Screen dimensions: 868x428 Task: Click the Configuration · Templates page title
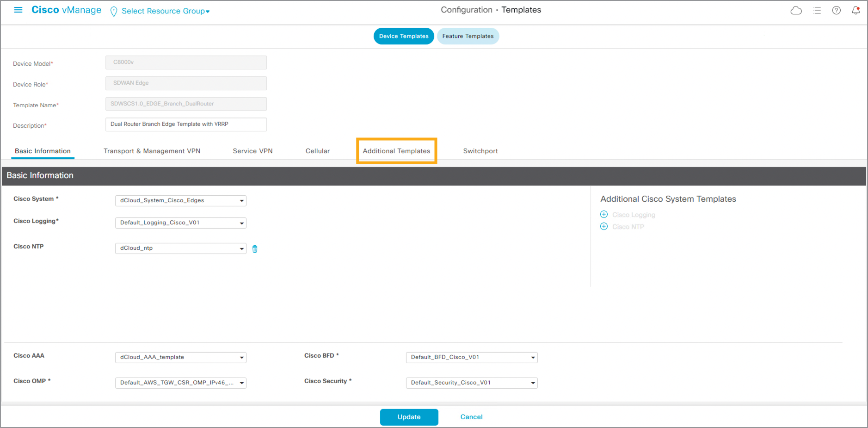(x=491, y=10)
